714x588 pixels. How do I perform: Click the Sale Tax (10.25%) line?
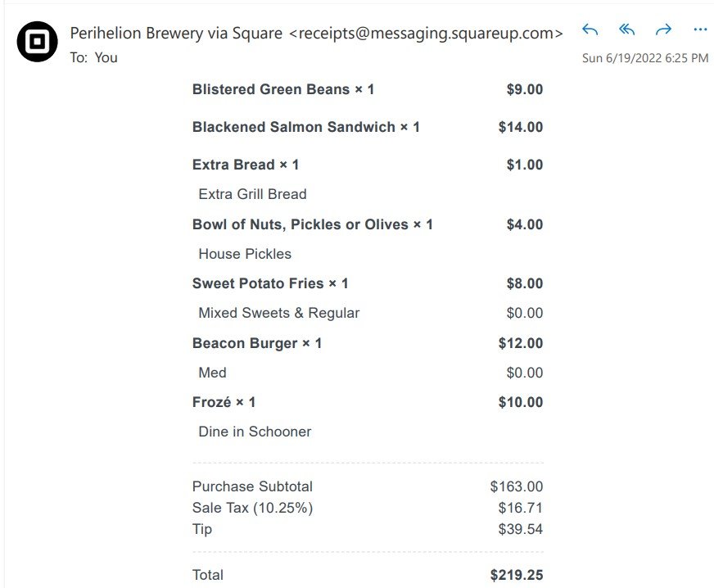pyautogui.click(x=252, y=508)
